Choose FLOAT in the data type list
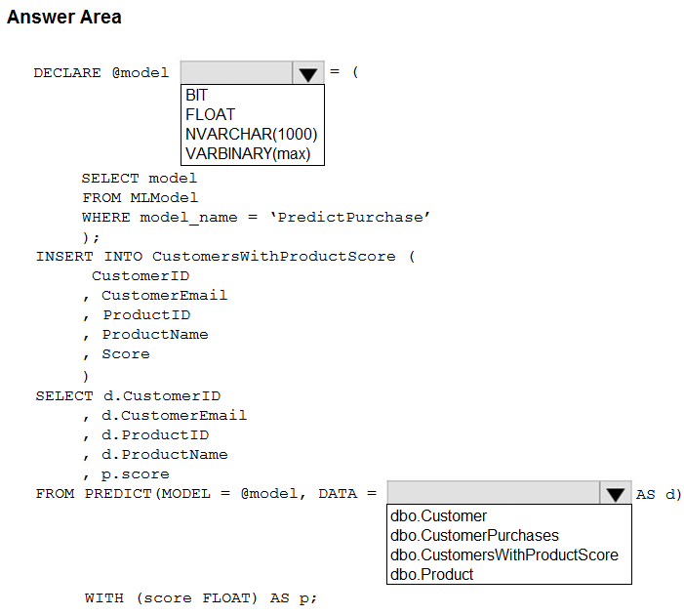 coord(210,115)
